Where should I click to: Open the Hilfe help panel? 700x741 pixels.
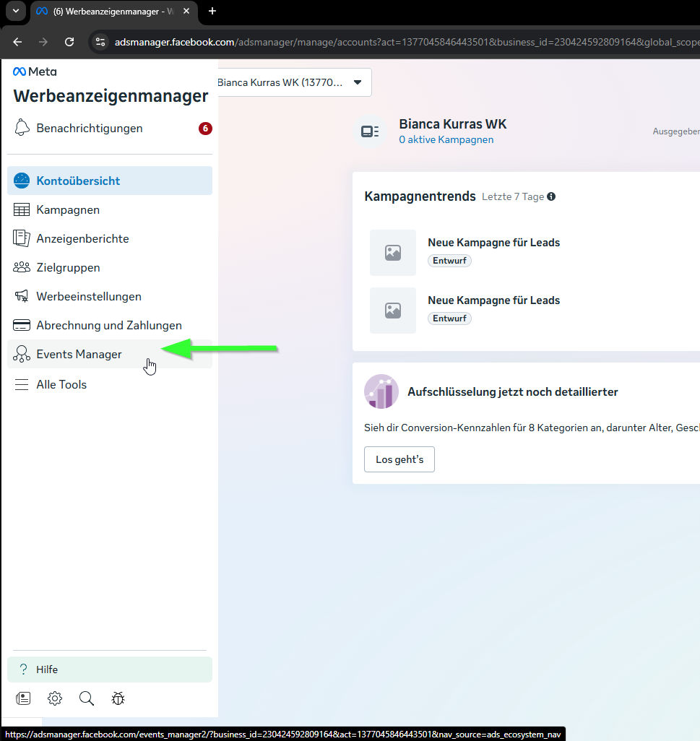(110, 669)
